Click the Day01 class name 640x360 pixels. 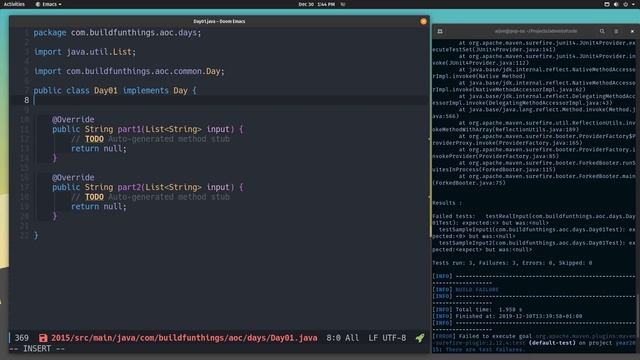point(106,90)
